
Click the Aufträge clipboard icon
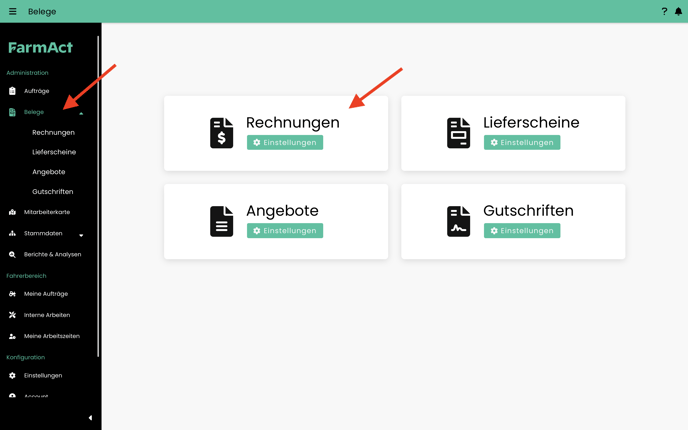(12, 91)
